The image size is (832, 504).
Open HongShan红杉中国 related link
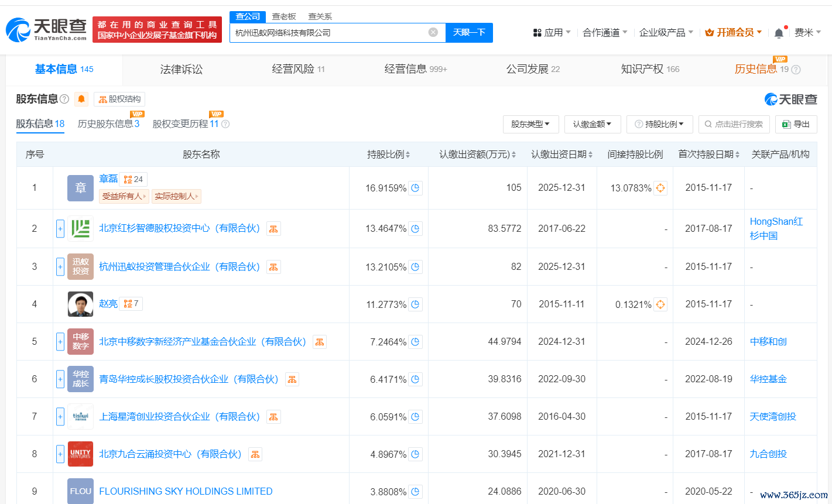click(x=776, y=228)
